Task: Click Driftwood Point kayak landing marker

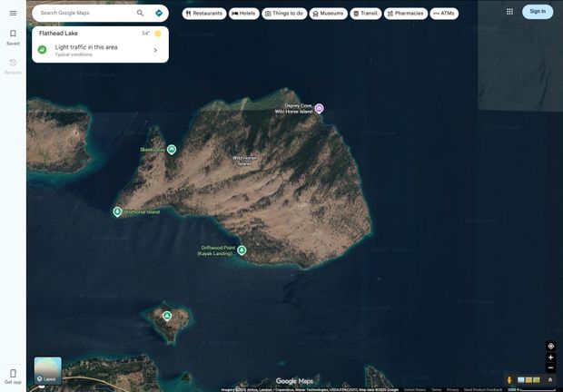Action: pyautogui.click(x=242, y=250)
